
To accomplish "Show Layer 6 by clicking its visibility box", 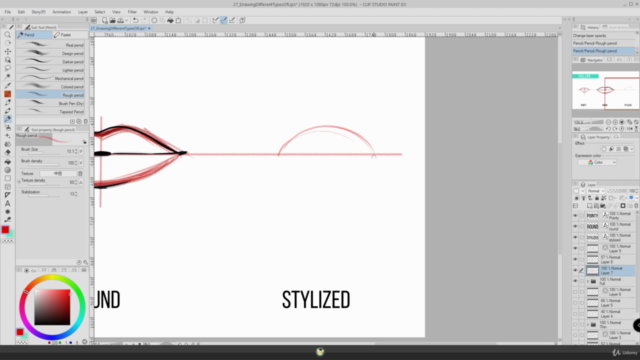I will click(576, 292).
